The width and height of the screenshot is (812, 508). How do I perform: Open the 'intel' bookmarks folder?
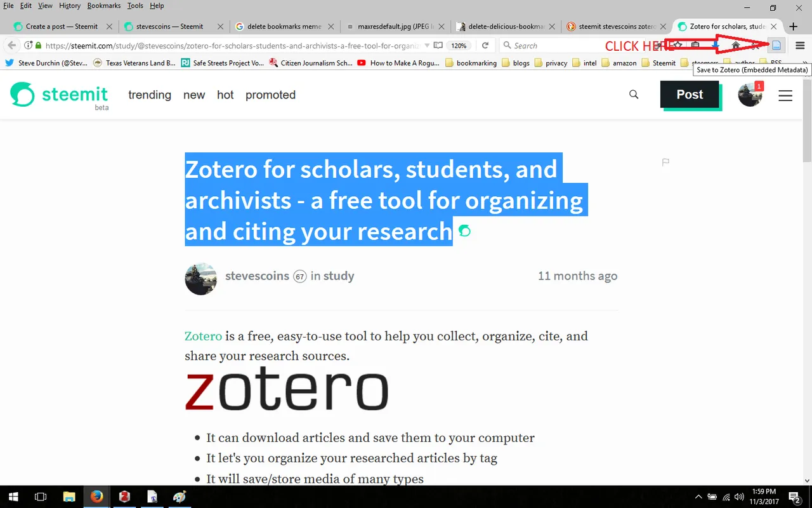tap(584, 63)
